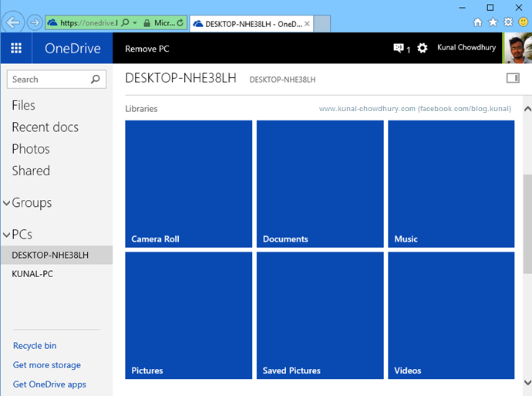Open the OneDrive settings gear
Viewport: 532px width, 396px height.
pos(422,48)
